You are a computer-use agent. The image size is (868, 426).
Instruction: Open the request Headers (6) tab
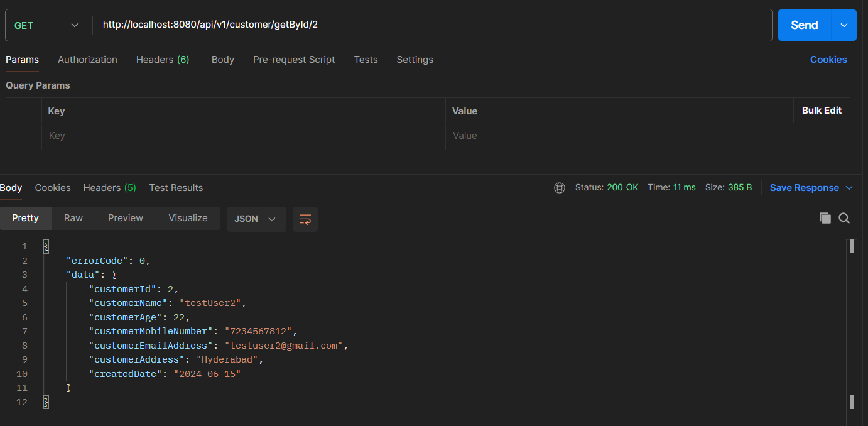162,60
